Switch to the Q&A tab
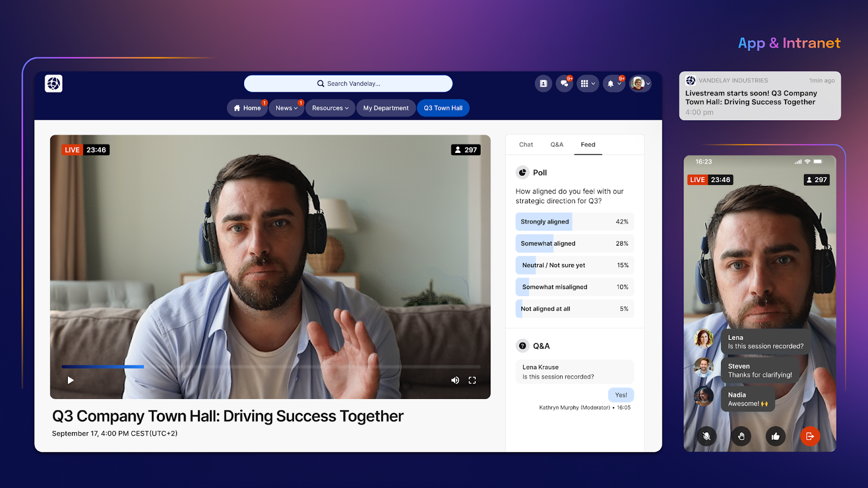Image resolution: width=868 pixels, height=488 pixels. point(557,144)
